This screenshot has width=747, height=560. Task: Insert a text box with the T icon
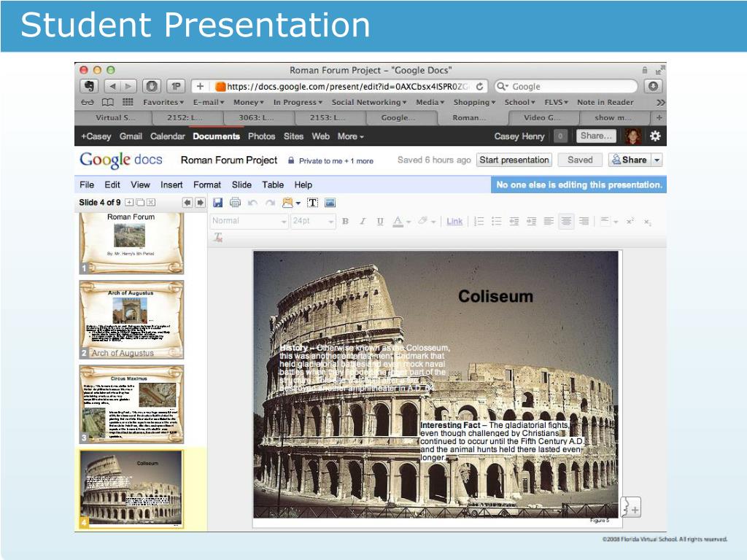312,203
